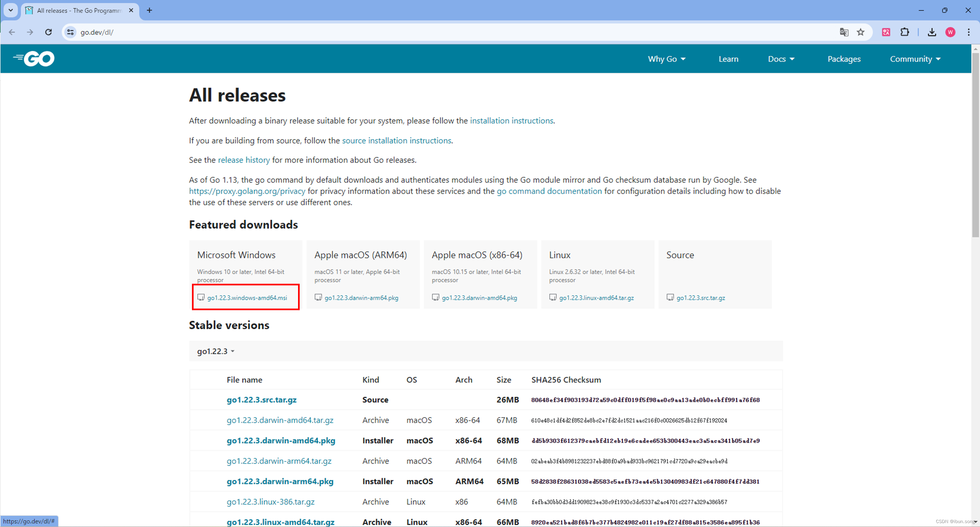View site information icon in address bar

tap(71, 32)
